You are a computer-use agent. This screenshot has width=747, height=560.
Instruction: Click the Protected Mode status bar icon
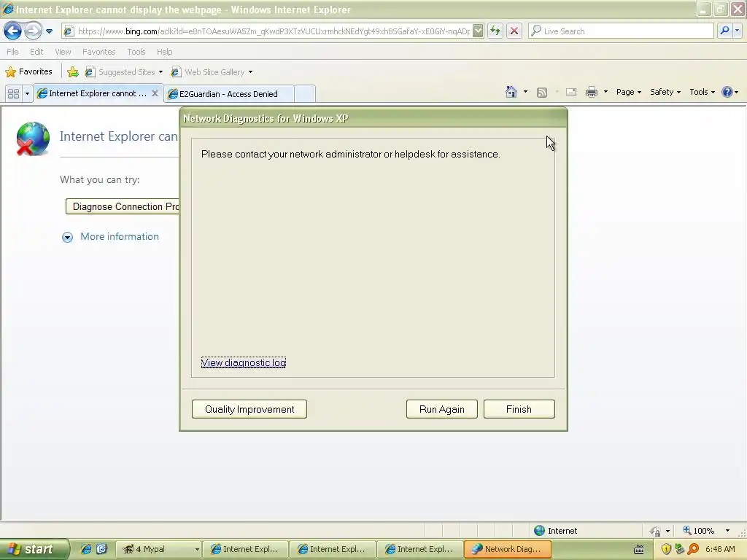(x=656, y=531)
